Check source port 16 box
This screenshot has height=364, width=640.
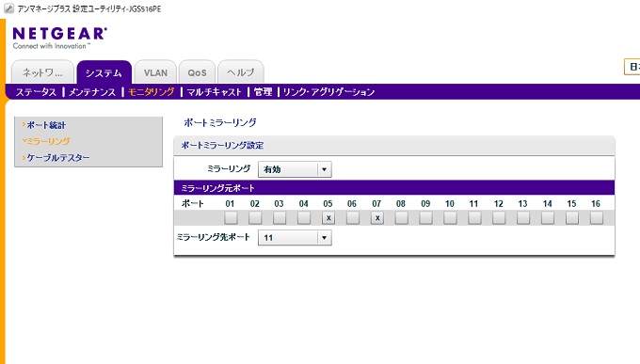(x=597, y=218)
